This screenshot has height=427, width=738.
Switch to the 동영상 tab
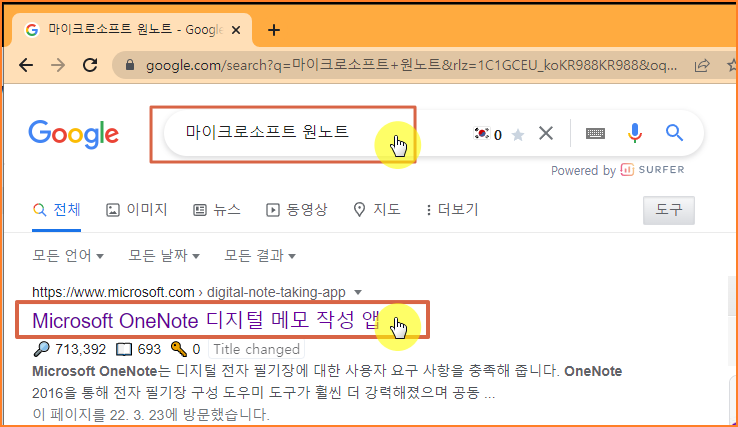point(297,209)
